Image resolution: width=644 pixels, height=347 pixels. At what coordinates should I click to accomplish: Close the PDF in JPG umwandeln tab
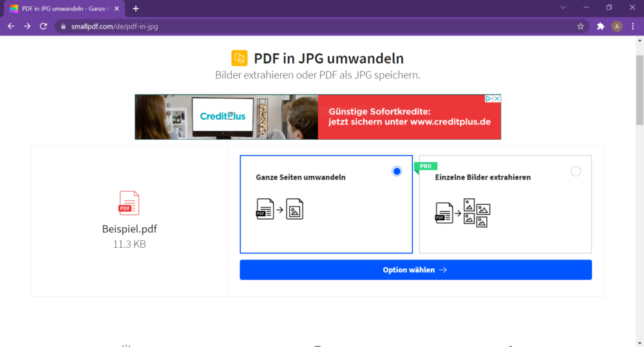point(117,8)
